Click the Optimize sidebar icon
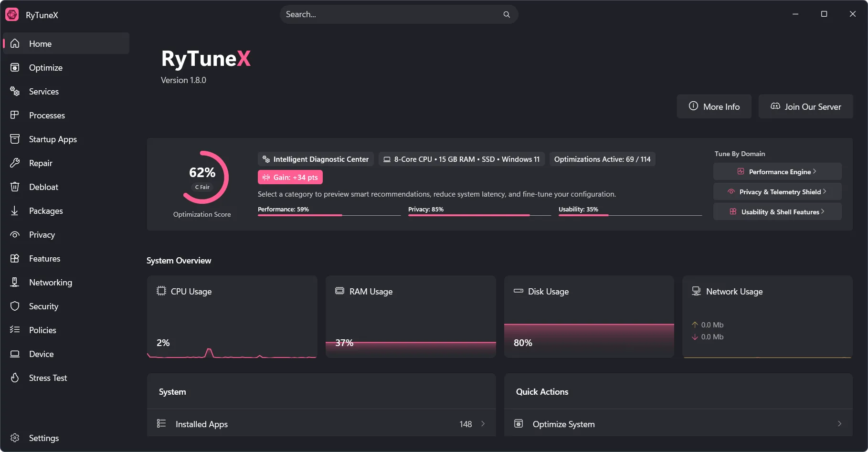 coord(15,67)
